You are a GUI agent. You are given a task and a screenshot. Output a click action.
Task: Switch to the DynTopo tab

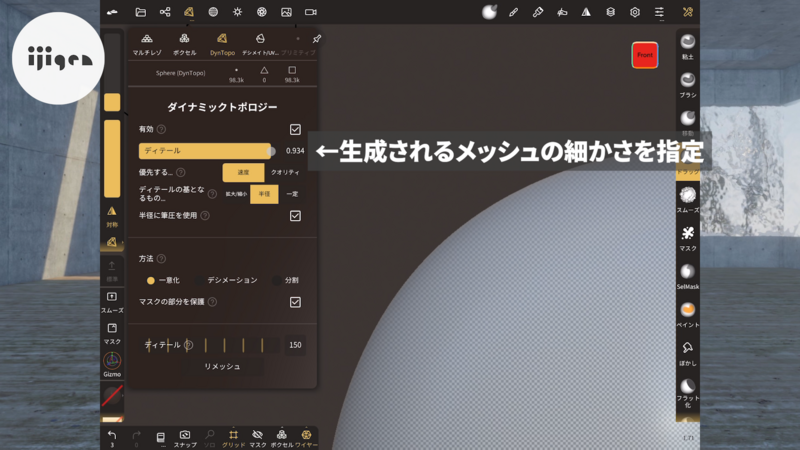point(222,44)
